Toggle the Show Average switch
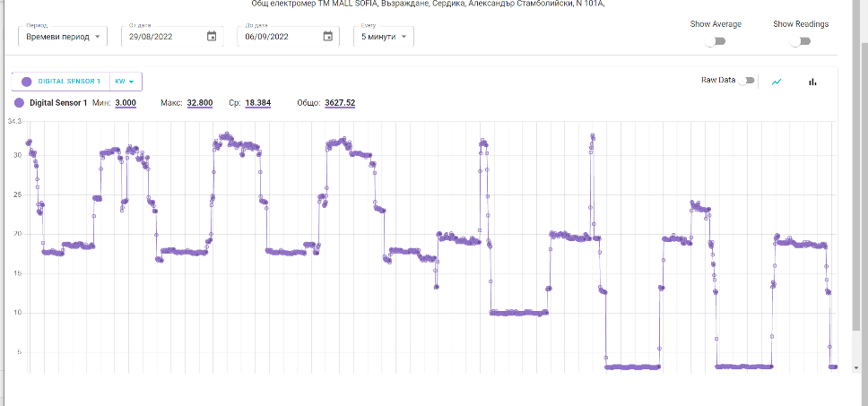 click(x=716, y=41)
